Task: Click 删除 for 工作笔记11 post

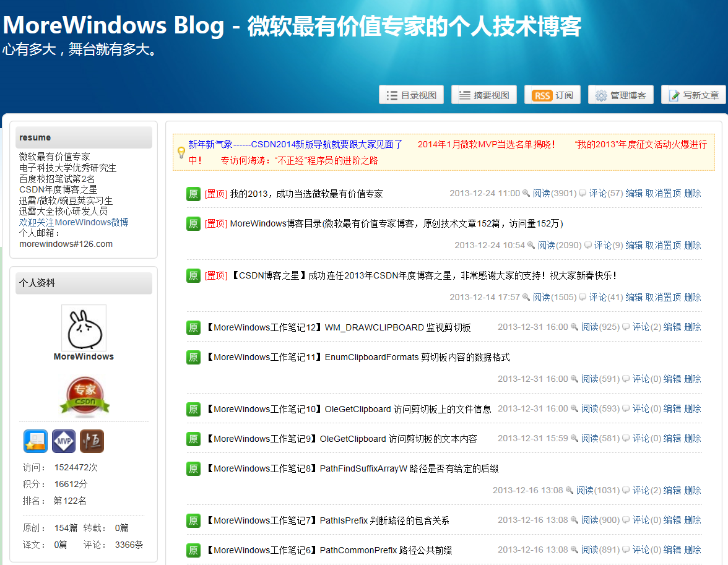Action: [x=693, y=379]
